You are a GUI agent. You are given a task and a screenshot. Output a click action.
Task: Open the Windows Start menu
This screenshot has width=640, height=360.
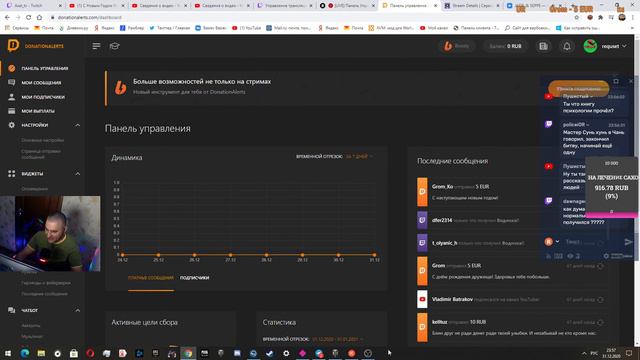click(x=8, y=353)
